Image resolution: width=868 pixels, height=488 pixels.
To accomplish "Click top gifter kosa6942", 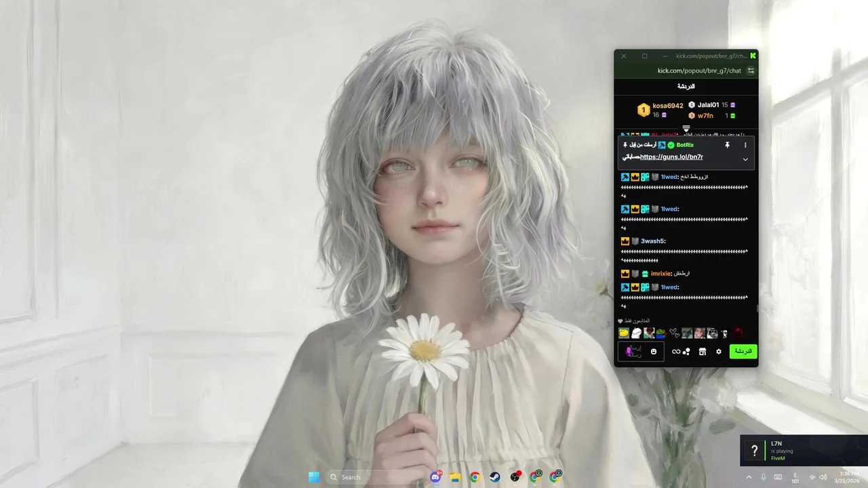I will pyautogui.click(x=668, y=106).
